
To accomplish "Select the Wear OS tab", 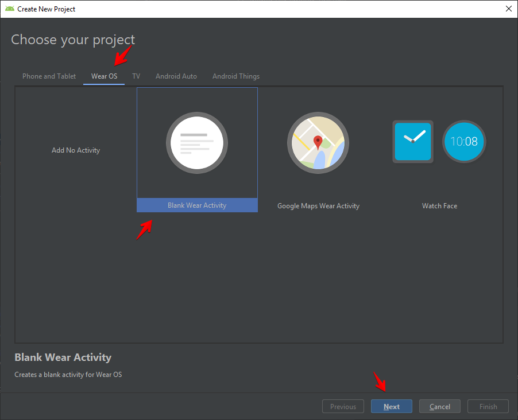I will tap(104, 76).
